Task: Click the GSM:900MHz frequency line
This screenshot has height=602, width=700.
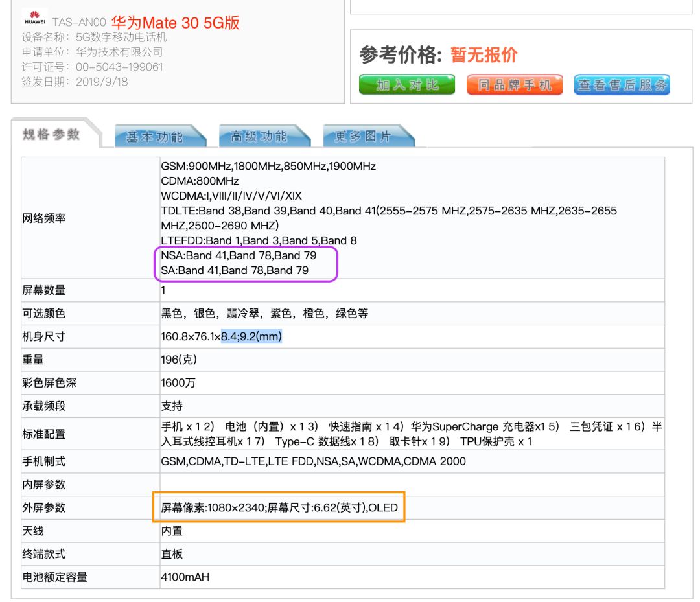Action: pos(268,166)
